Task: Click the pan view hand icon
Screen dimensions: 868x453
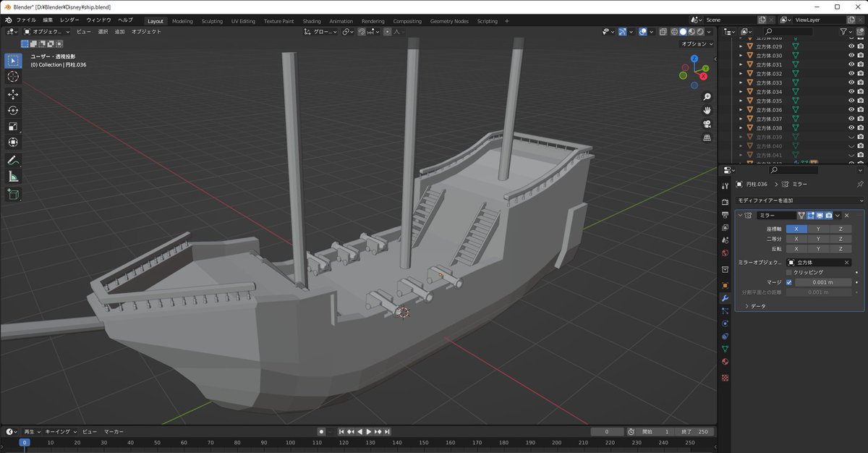Action: 707,110
